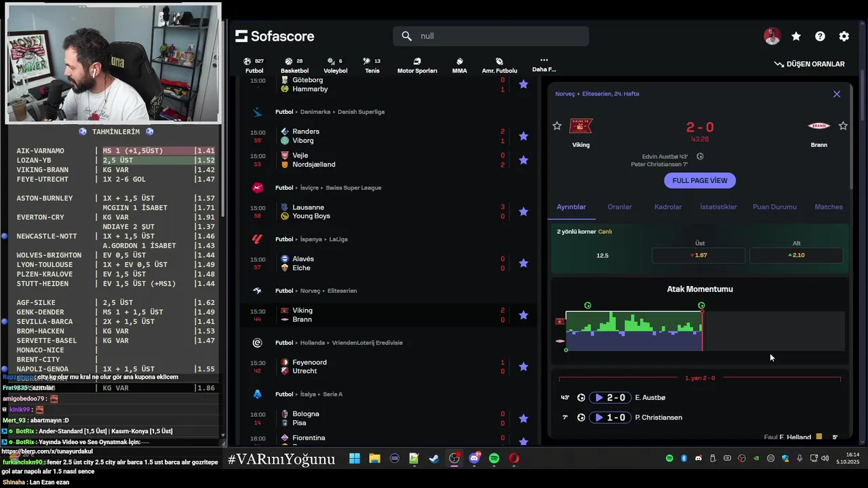
Task: Toggle favorite star for Lausanne-Young Boys
Action: 524,211
